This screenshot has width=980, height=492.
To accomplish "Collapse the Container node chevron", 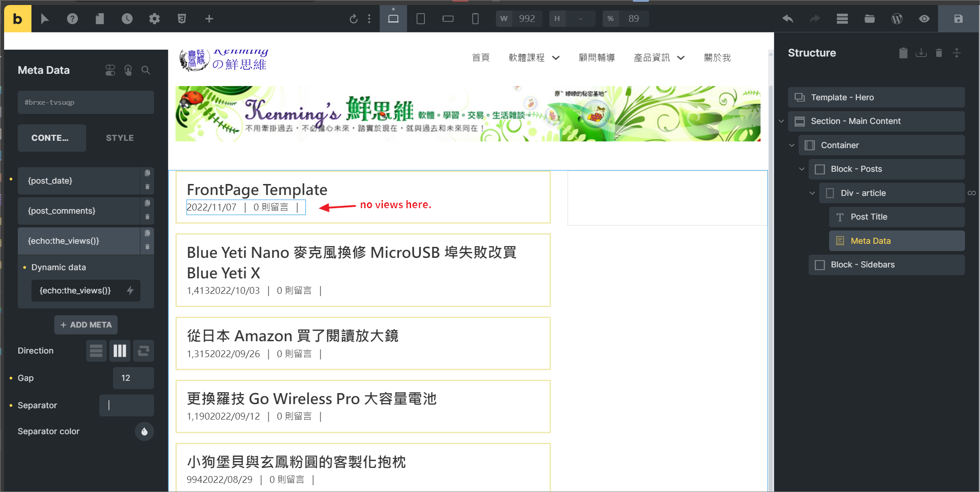I will (x=792, y=145).
